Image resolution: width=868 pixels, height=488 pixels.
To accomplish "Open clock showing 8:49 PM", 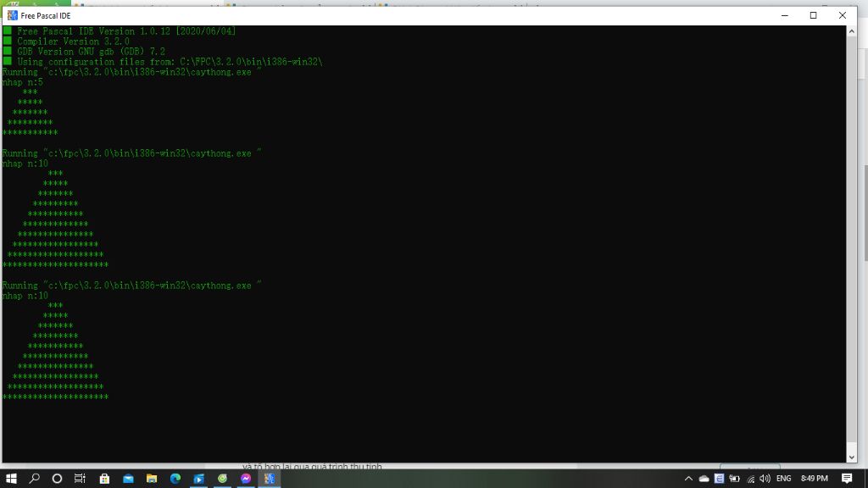I will click(x=815, y=479).
